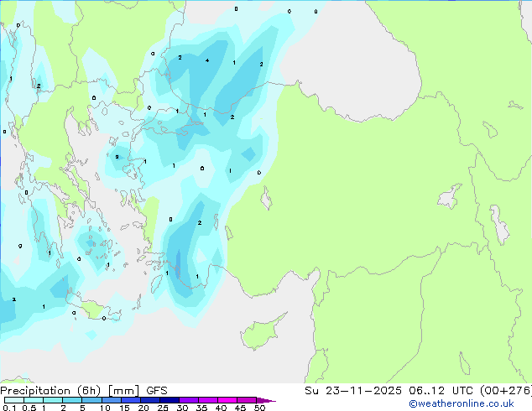532x411 pixels.
Task: Select the 5–10 mm legend color swatch
Action: pyautogui.click(x=91, y=400)
